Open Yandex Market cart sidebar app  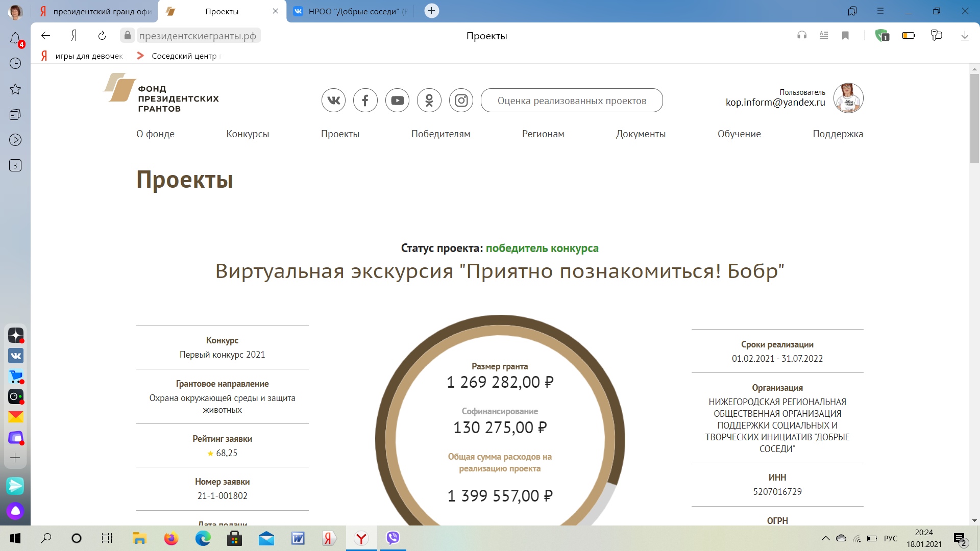point(16,376)
